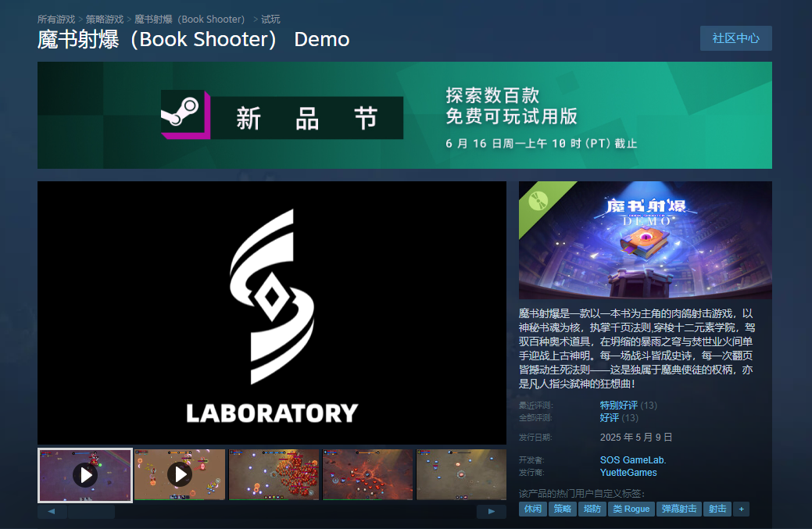
Task: Click the 发行商 label
Action: (531, 473)
